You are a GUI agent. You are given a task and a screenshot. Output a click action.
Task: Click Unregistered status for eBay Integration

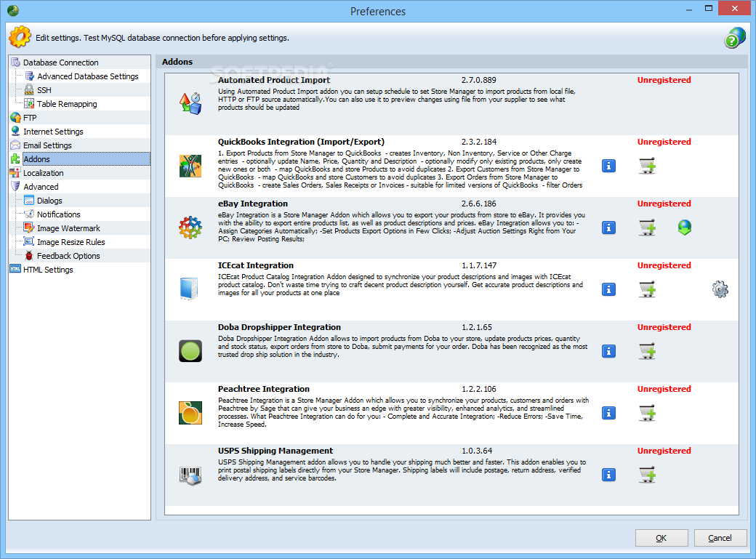[x=664, y=204]
